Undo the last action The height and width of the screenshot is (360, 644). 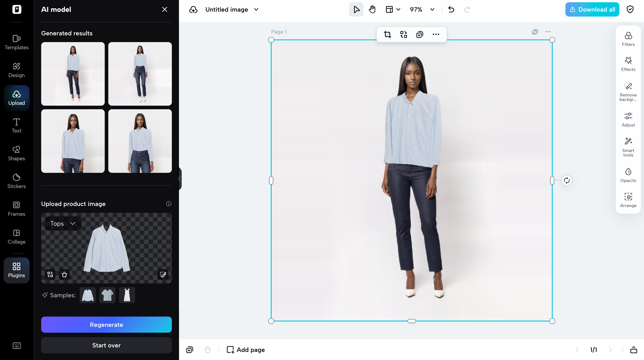coord(451,9)
